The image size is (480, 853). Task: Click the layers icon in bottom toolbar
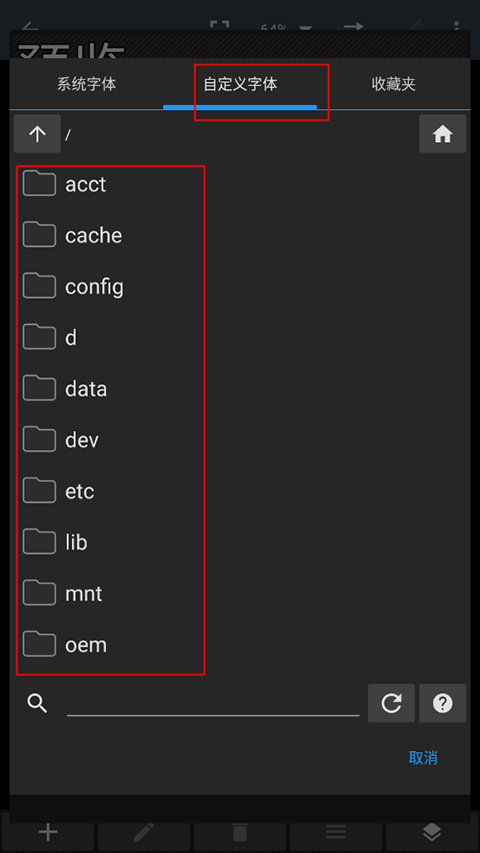pos(432,832)
